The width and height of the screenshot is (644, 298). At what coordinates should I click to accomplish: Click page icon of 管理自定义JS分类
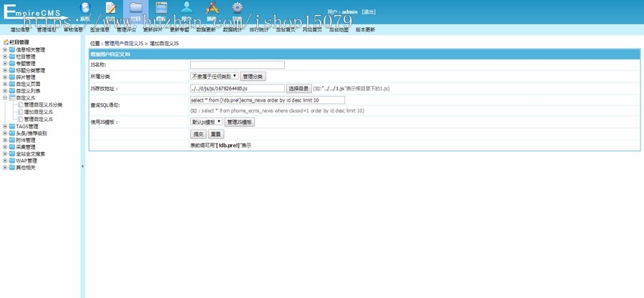point(20,105)
